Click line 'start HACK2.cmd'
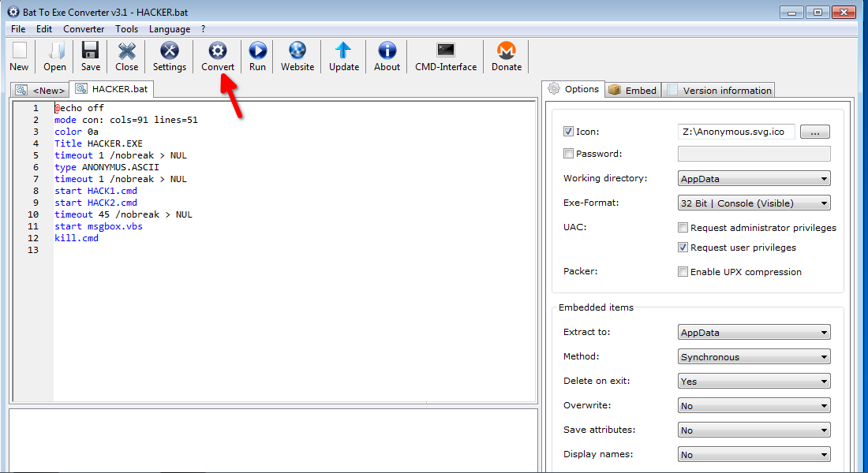Image resolution: width=868 pixels, height=473 pixels. (x=95, y=203)
